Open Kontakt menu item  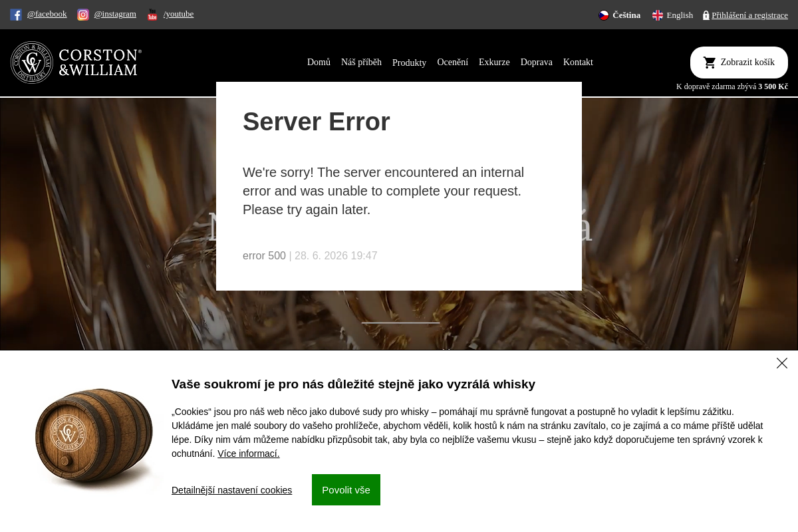coord(578,63)
